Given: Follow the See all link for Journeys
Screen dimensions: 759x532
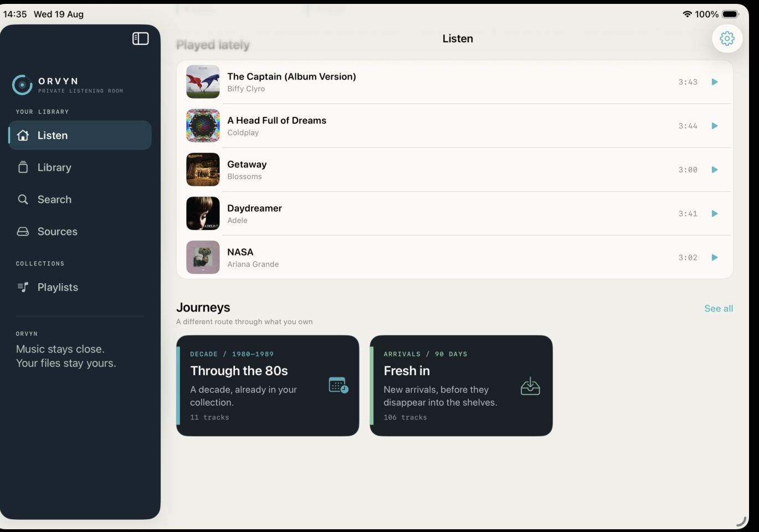Looking at the screenshot, I should tap(719, 309).
